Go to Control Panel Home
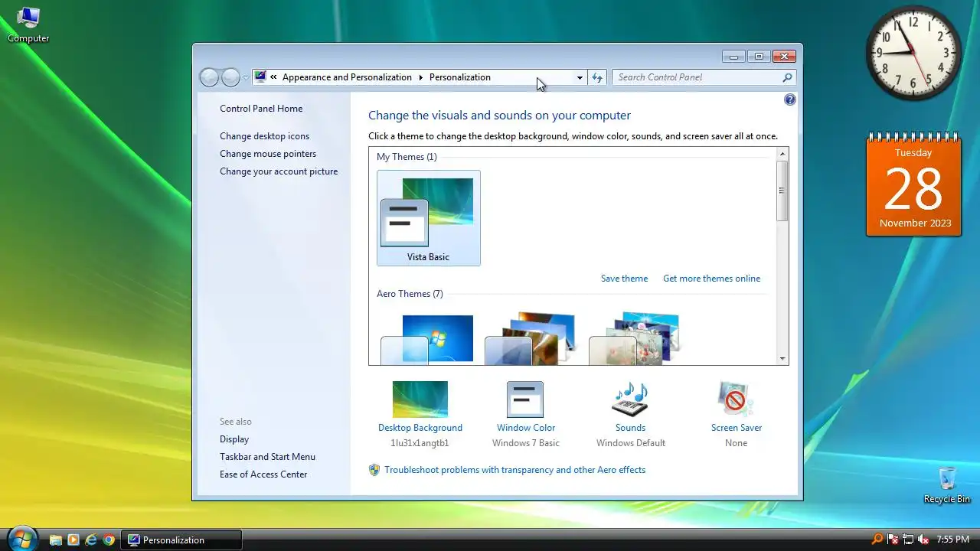The image size is (980, 551). coord(261,109)
